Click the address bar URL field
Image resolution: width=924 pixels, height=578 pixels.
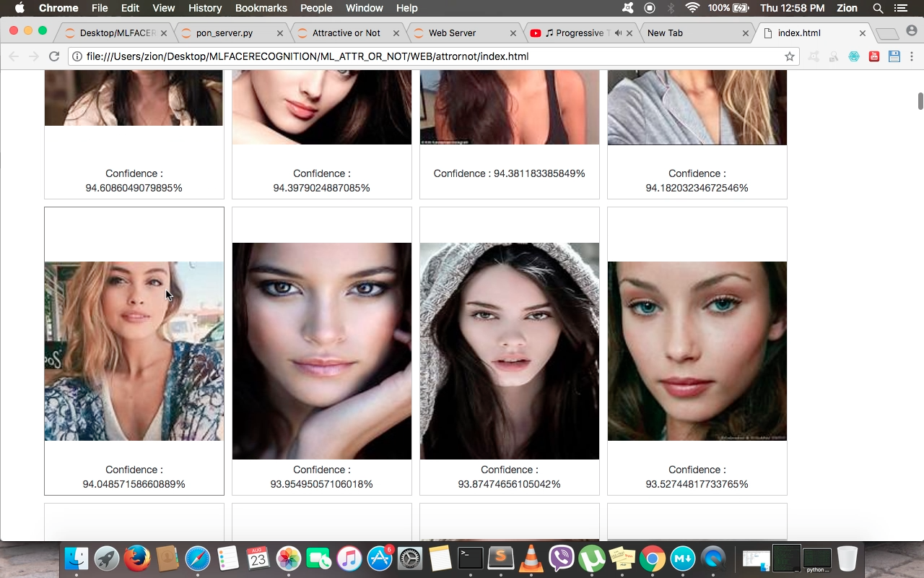433,56
